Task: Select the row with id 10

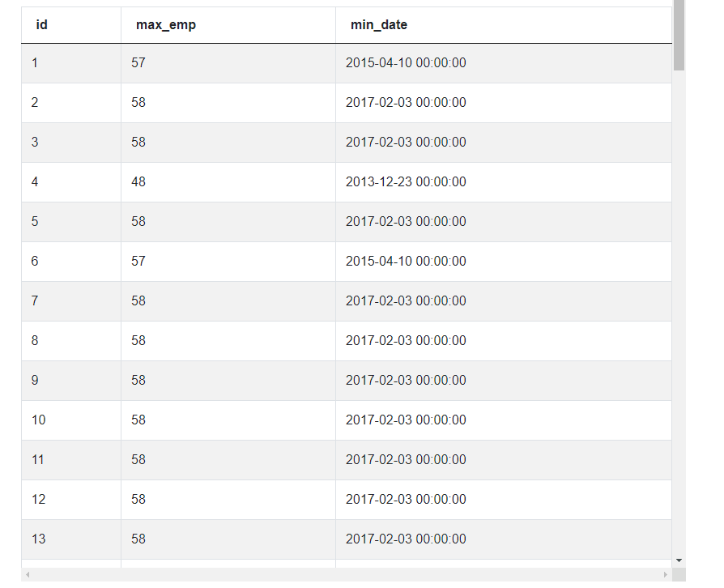Action: pyautogui.click(x=243, y=420)
